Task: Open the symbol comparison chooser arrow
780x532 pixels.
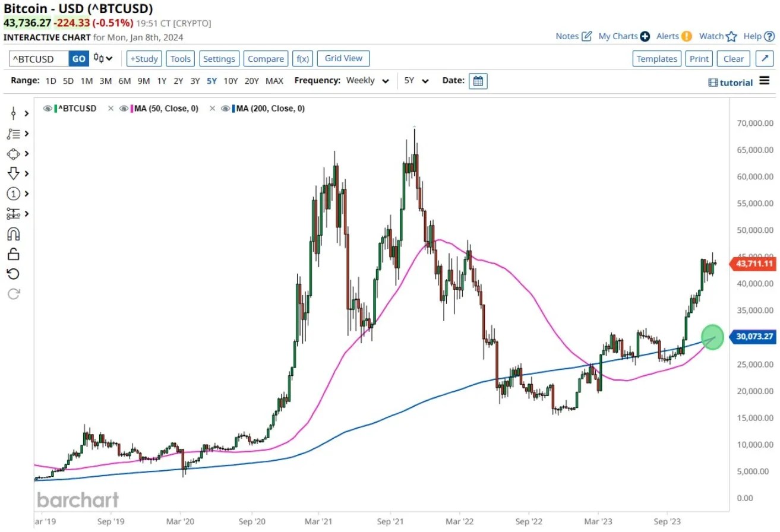Action: click(108, 58)
